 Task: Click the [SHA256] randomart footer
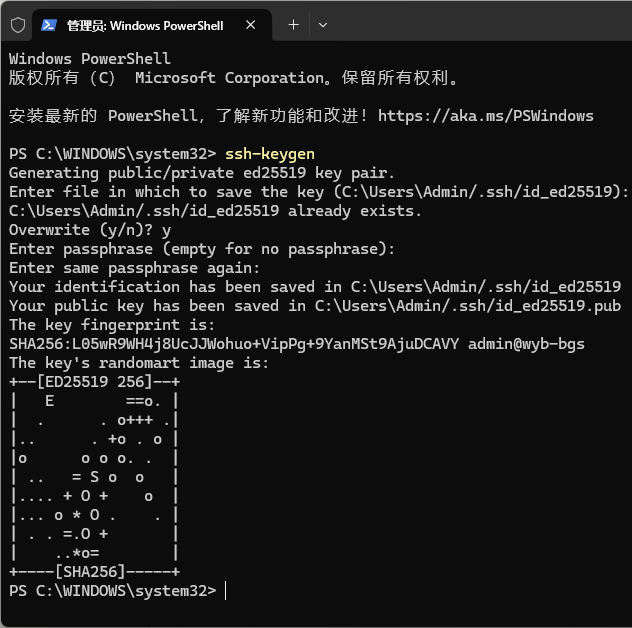click(x=94, y=572)
